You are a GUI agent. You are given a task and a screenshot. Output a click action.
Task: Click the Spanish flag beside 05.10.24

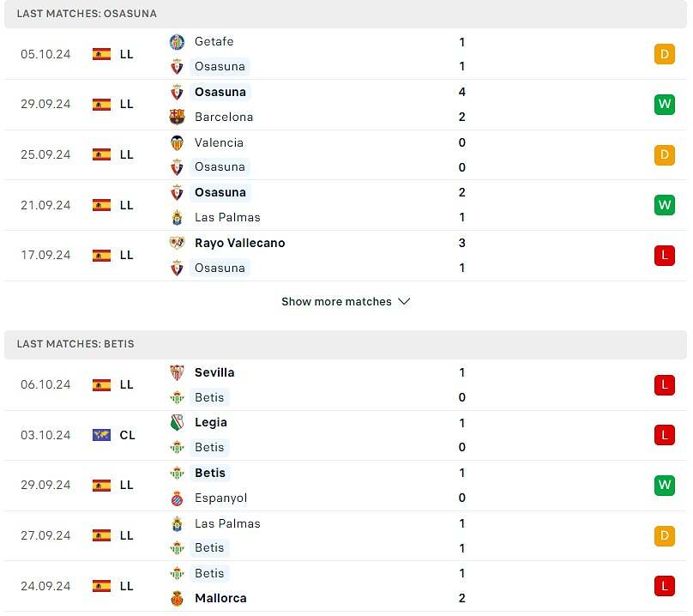coord(101,54)
